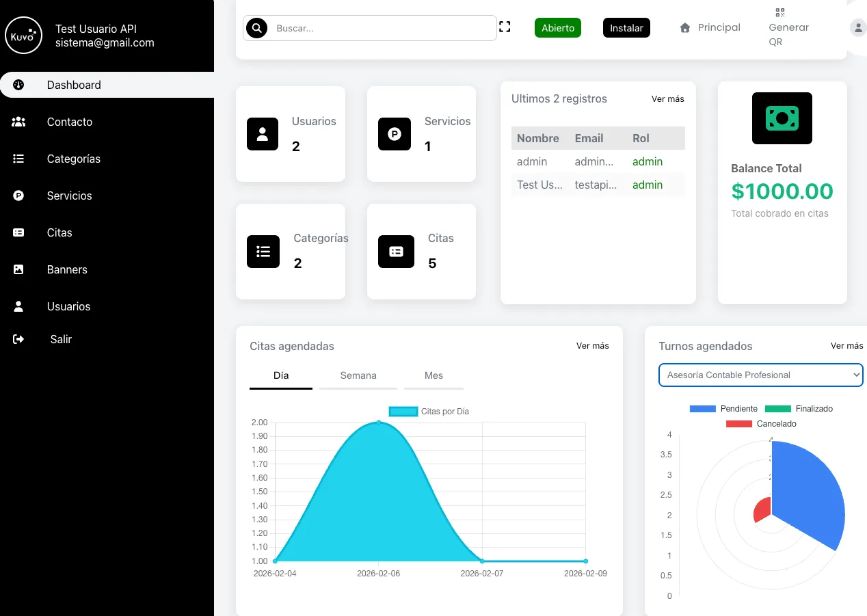Open the Asesoría Contable Profesional dropdown
Image resolution: width=867 pixels, height=616 pixels.
tap(760, 375)
